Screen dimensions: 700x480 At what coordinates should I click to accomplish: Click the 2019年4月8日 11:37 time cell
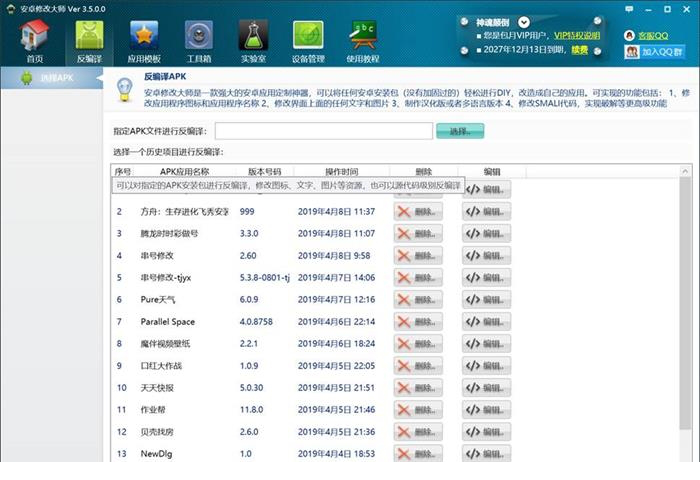(x=336, y=211)
